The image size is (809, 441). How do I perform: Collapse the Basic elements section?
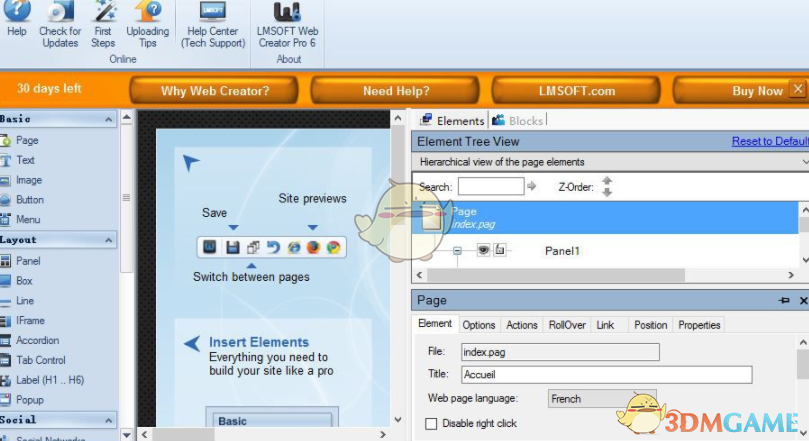(108, 119)
